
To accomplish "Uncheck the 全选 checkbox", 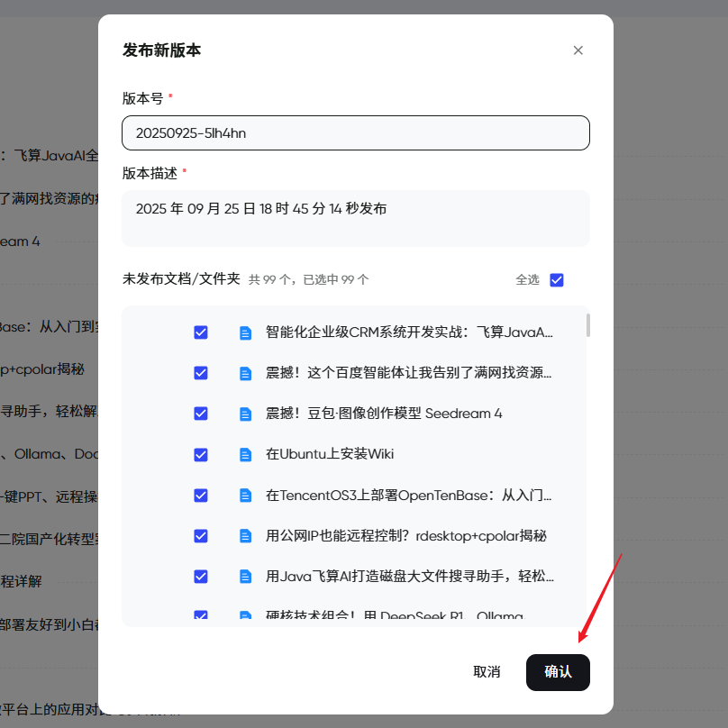I will pos(557,279).
